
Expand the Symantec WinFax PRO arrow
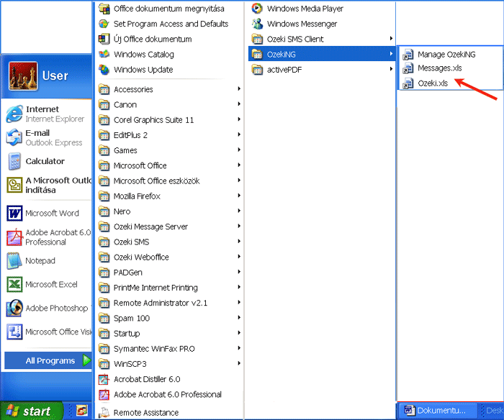coord(239,348)
